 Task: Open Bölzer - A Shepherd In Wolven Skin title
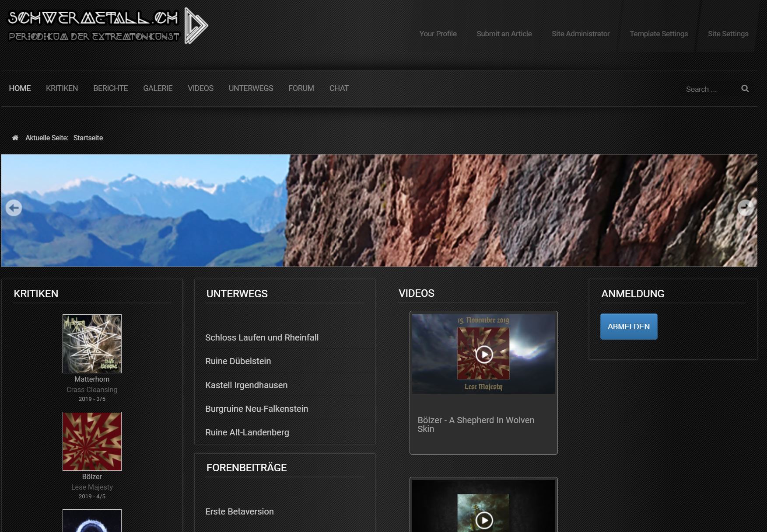click(x=476, y=424)
